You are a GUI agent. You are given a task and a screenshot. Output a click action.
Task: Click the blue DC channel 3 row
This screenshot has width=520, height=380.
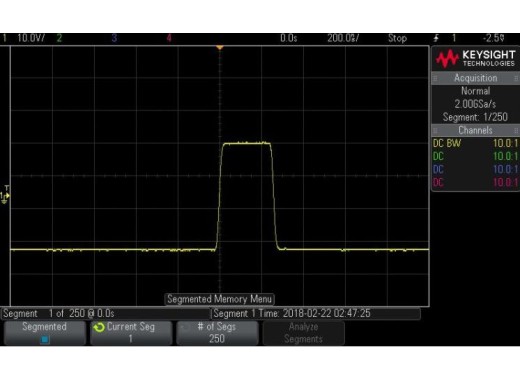coord(476,169)
